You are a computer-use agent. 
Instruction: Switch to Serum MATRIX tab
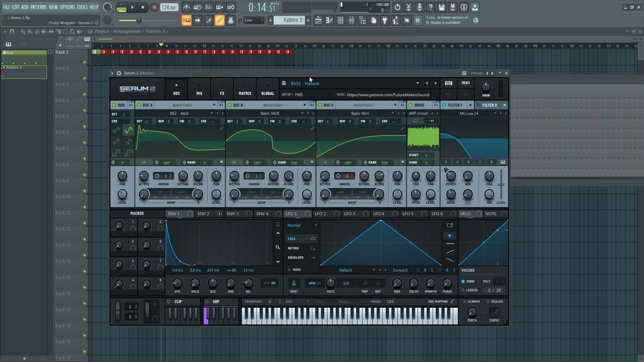[245, 89]
